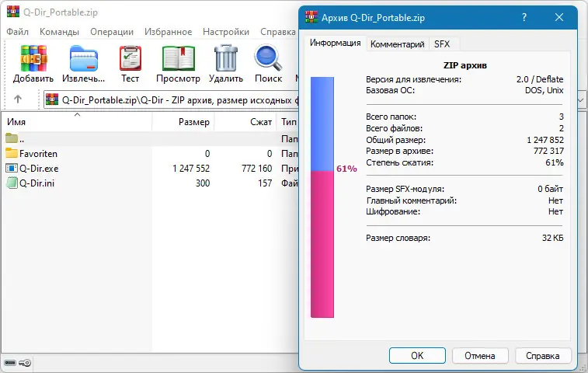Click the Всего папок label

tap(391, 117)
